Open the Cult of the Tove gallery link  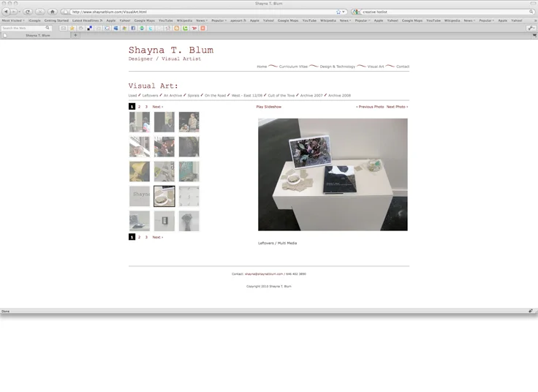tap(281, 95)
